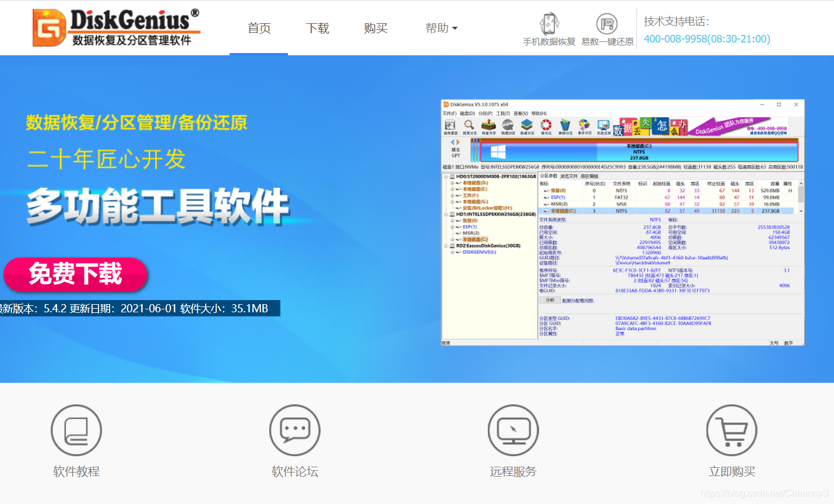Click the Windows logo on the C: partition bar
The height and width of the screenshot is (504, 834).
498,151
